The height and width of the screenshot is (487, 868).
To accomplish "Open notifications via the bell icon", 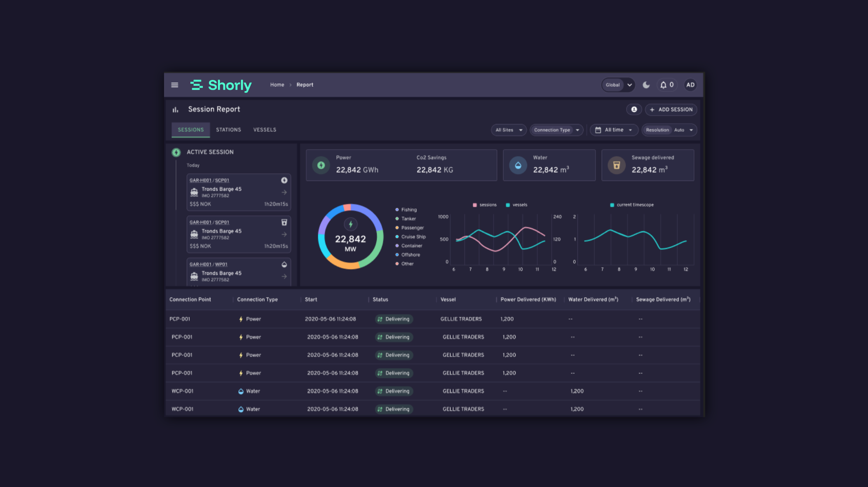I will click(x=663, y=85).
